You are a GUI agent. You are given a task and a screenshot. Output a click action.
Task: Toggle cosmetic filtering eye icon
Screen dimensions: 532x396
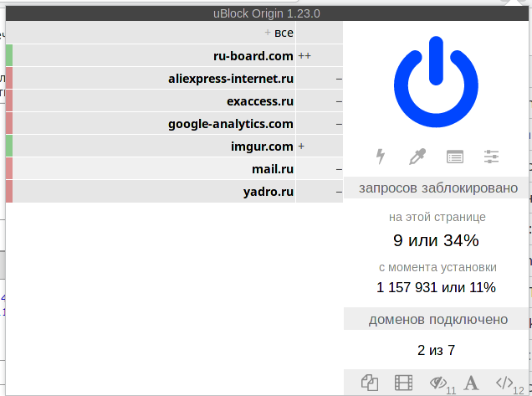pos(438,383)
